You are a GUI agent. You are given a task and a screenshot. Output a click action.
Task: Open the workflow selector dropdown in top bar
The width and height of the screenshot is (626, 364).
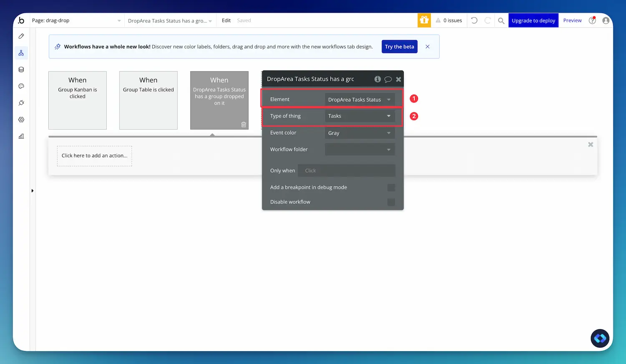tap(170, 20)
